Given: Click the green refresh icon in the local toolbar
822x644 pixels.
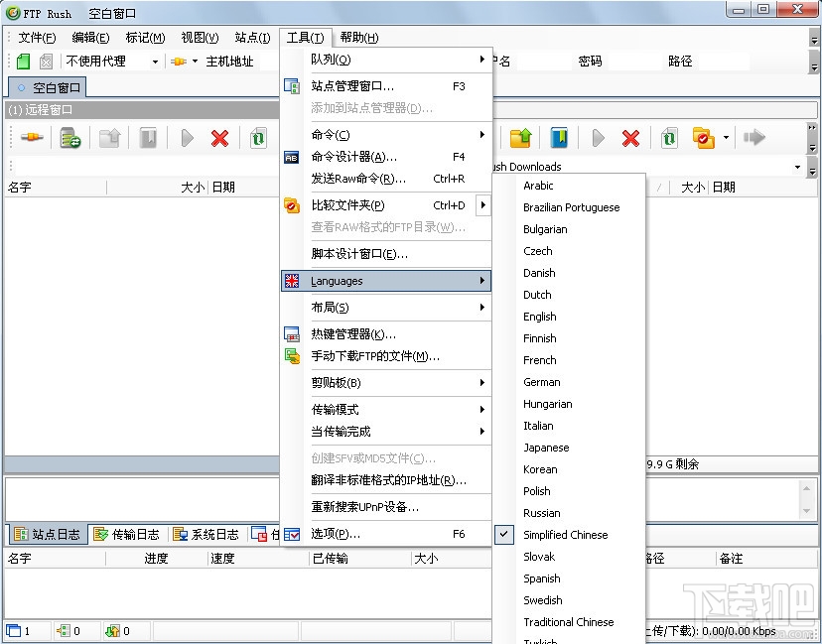Looking at the screenshot, I should [x=669, y=138].
